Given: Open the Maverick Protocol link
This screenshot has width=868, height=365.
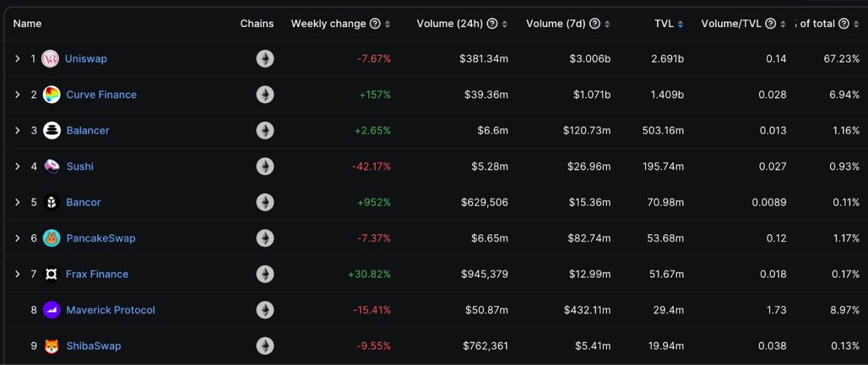Looking at the screenshot, I should point(111,310).
